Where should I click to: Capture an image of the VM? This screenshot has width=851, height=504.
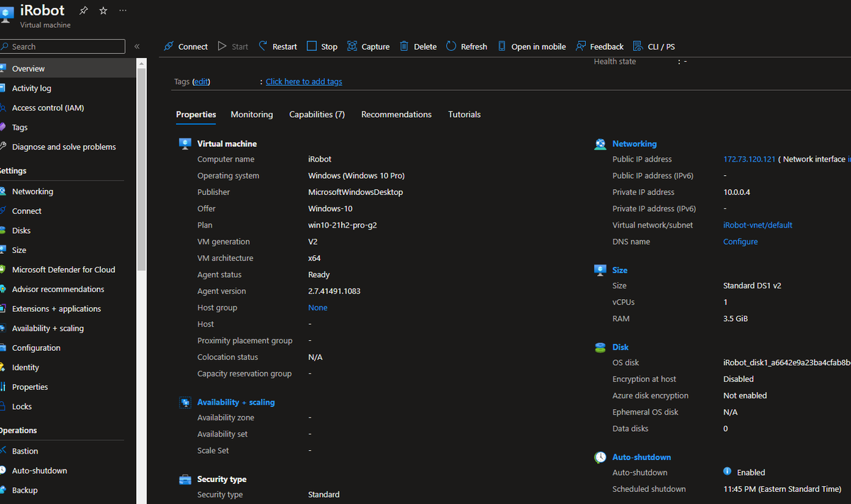[368, 47]
